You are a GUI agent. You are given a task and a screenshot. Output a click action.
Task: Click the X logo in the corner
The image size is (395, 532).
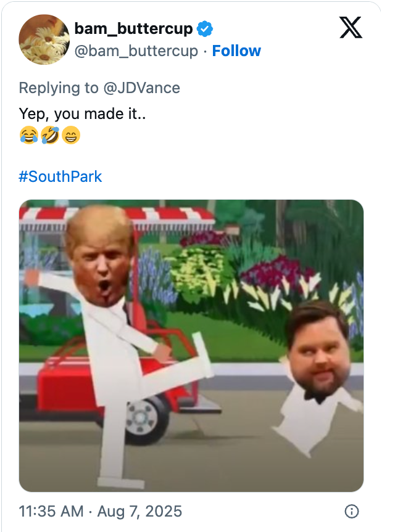(350, 28)
